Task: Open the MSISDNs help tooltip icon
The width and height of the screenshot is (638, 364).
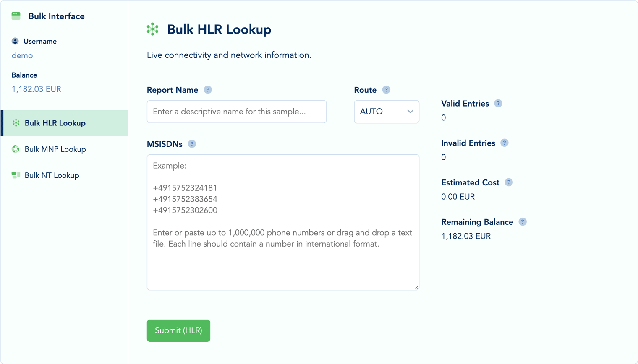Action: pos(192,143)
